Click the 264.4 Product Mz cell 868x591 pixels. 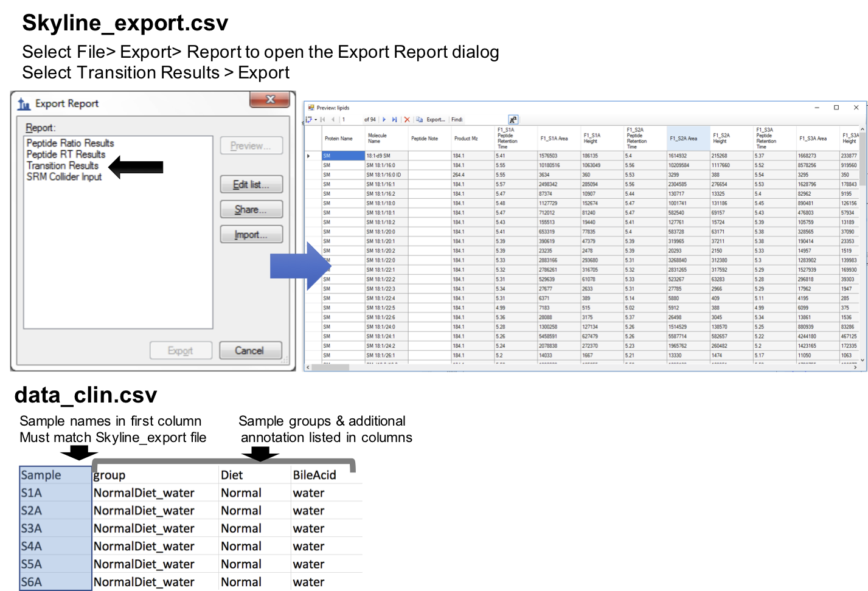click(473, 175)
